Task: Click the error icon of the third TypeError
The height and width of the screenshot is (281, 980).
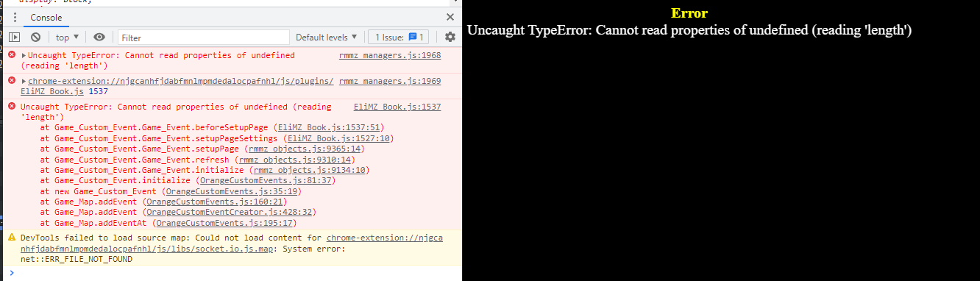Action: tap(12, 107)
